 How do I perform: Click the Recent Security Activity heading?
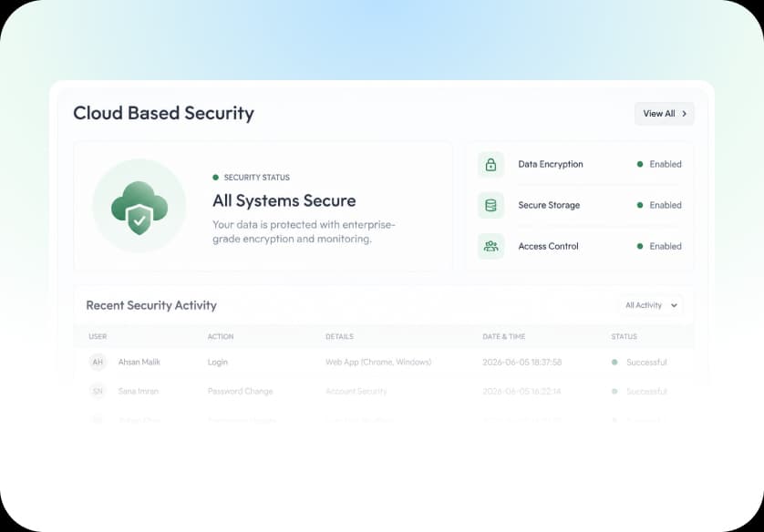click(x=151, y=305)
